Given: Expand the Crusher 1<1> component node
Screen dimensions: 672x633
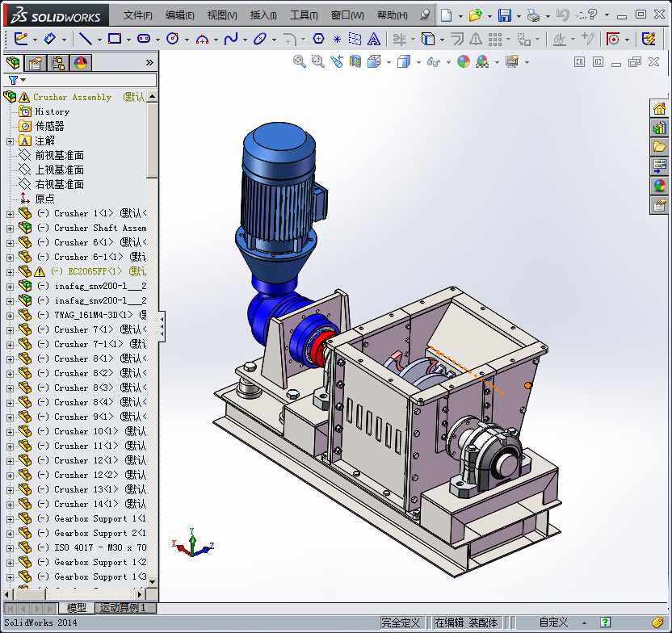Looking at the screenshot, I should [x=10, y=214].
